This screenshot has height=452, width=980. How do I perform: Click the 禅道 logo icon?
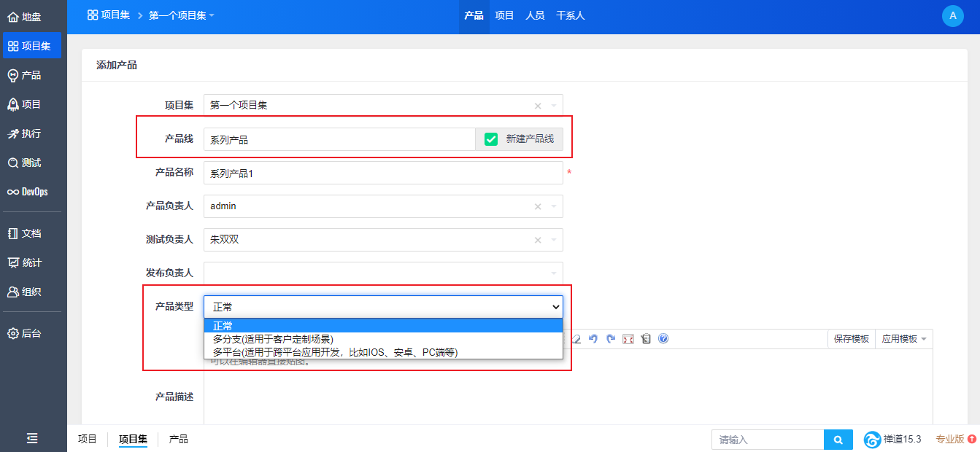coord(872,440)
